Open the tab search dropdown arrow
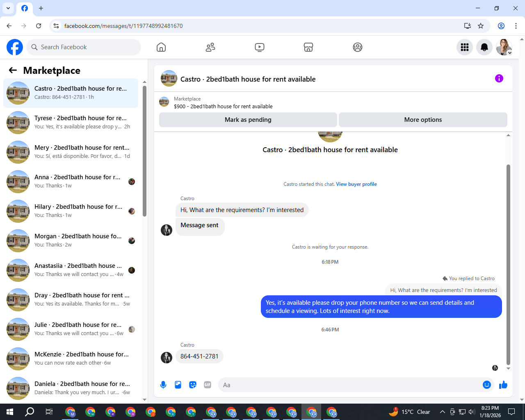This screenshot has width=525, height=420. coord(8,8)
